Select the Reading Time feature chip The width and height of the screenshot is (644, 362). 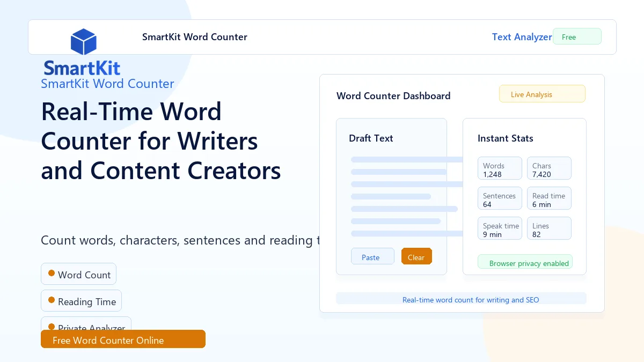[81, 301]
